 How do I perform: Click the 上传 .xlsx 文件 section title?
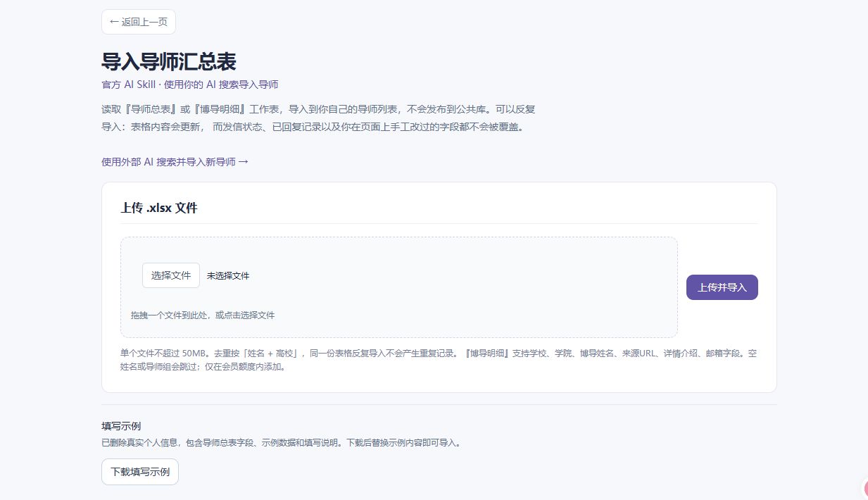click(x=159, y=208)
